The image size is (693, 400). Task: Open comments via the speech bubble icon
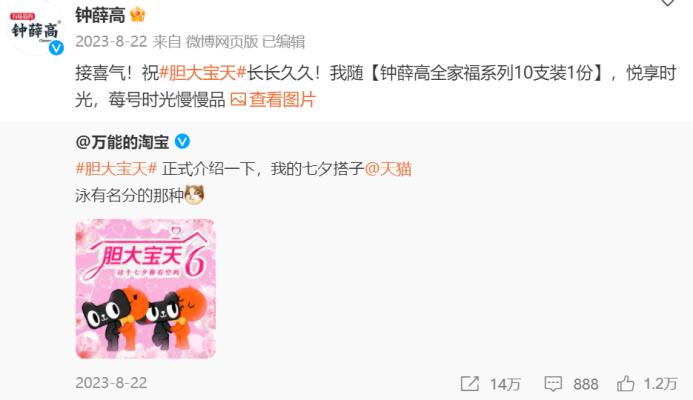pos(553,384)
